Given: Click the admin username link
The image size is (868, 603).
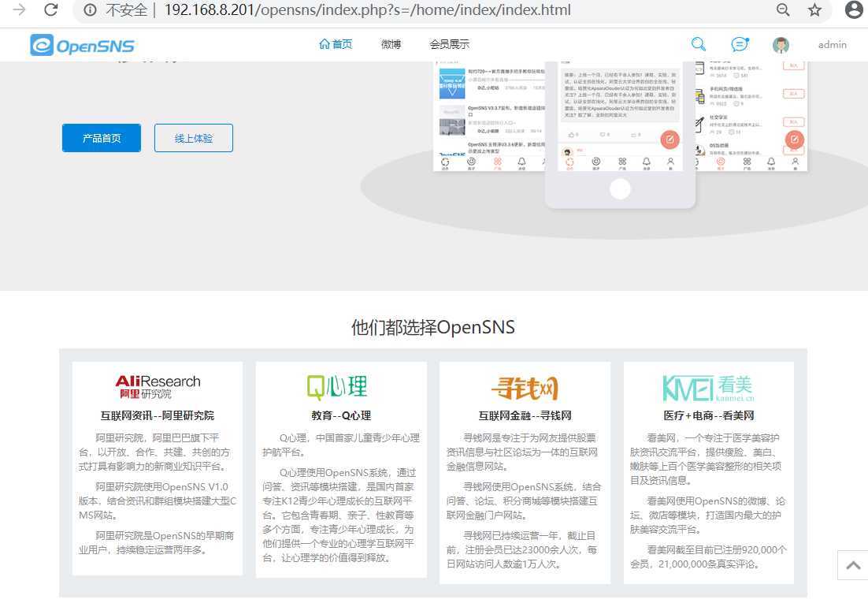Looking at the screenshot, I should [832, 45].
